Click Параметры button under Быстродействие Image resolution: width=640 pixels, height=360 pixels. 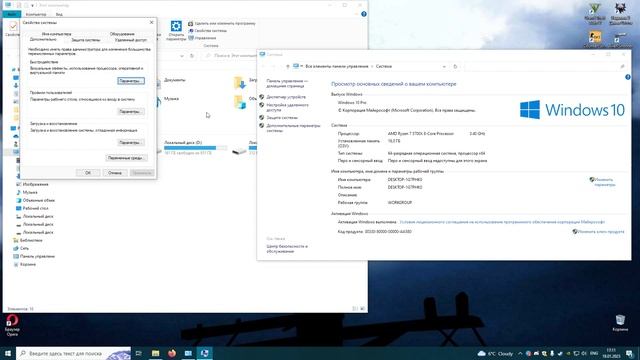[x=131, y=81]
